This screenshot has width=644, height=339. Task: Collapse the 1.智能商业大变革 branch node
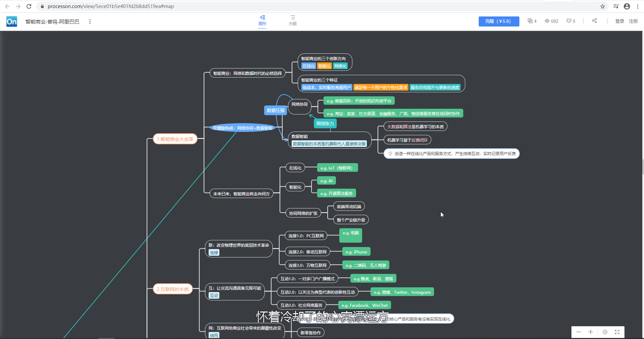click(x=175, y=139)
